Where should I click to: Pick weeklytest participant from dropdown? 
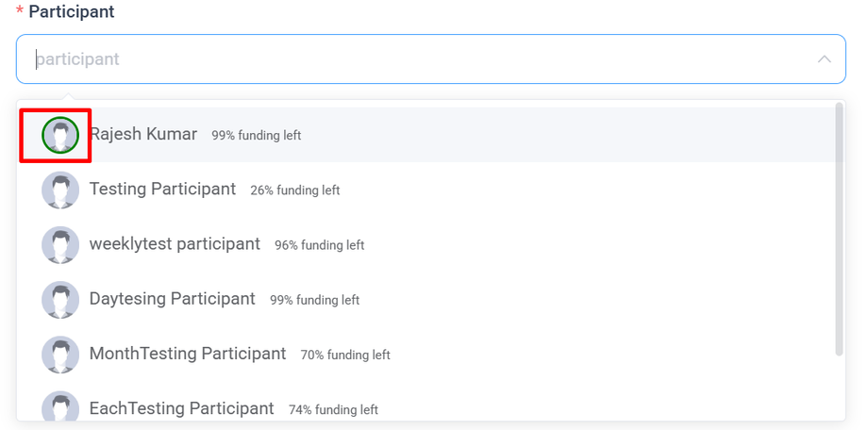pyautogui.click(x=175, y=243)
